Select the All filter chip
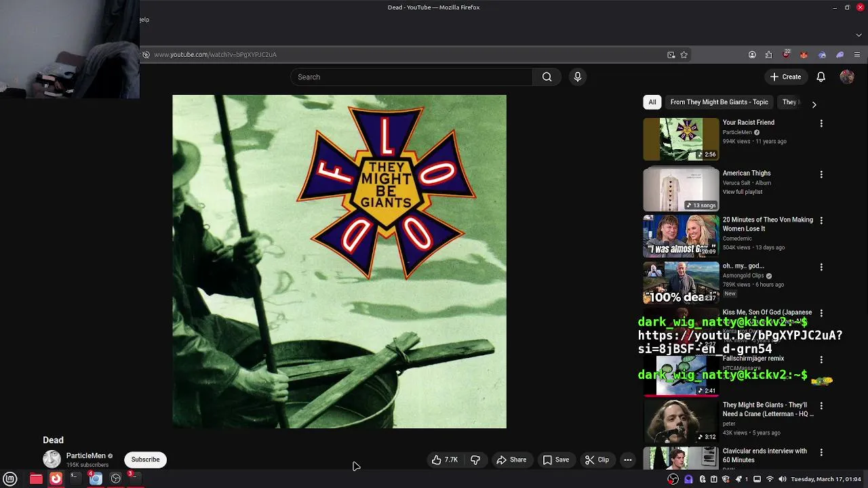 pyautogui.click(x=652, y=102)
